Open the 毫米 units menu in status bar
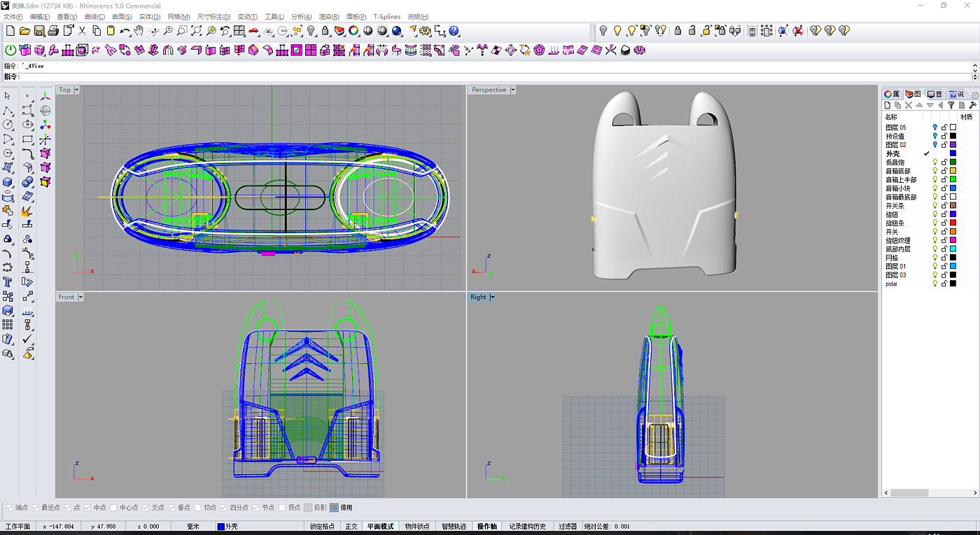 click(193, 527)
